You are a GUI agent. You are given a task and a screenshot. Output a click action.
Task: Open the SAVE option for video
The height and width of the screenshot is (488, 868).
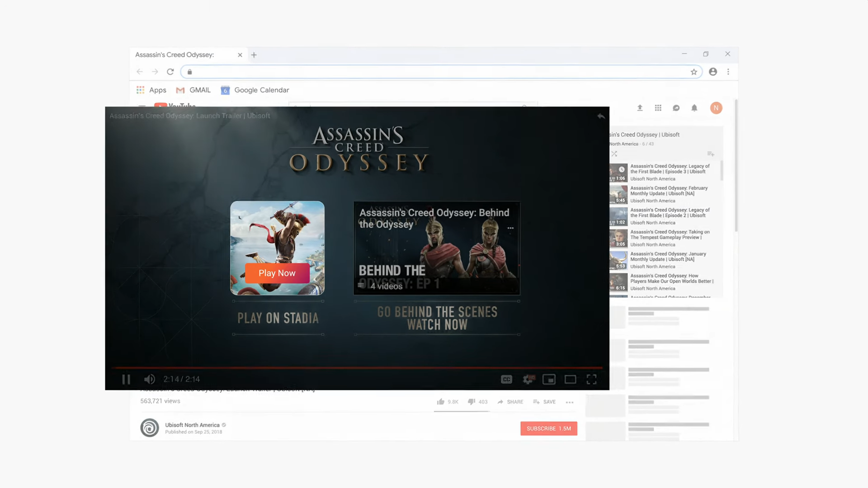click(544, 402)
